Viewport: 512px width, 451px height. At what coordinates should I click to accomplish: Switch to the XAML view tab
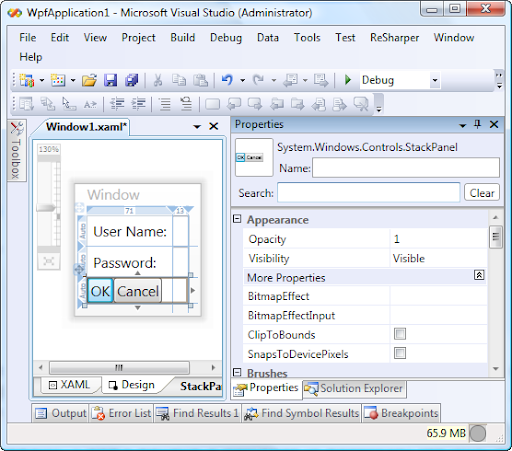pyautogui.click(x=69, y=385)
